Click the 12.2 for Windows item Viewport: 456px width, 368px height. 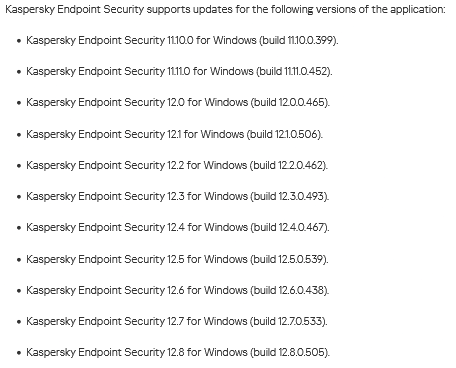[177, 165]
